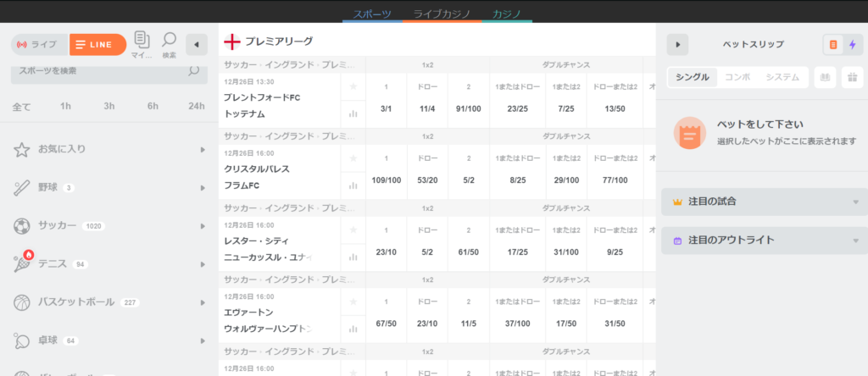Favorite the Brentford vs Tottenham match star
Screen dimensions: 868x376
353,86
